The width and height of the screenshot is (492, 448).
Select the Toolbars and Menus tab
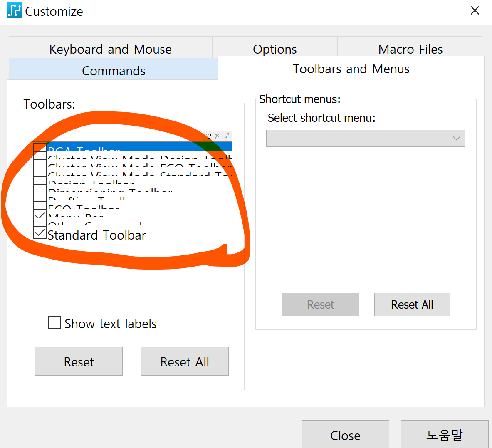[x=351, y=69]
